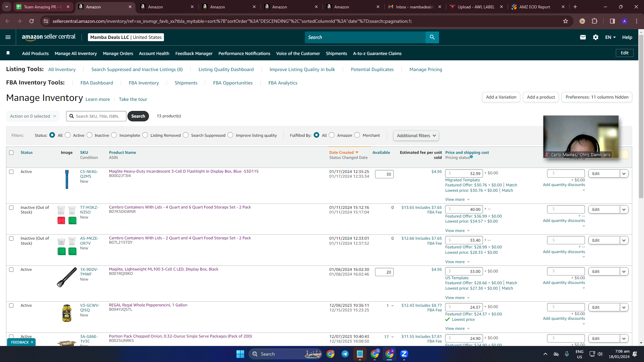
Task: Open the FBA Dashboard link
Action: point(97,83)
